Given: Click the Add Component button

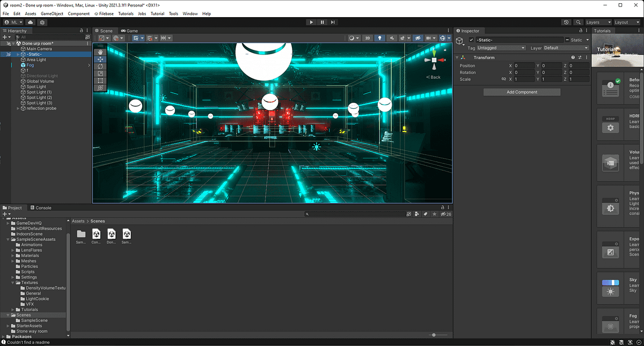Looking at the screenshot, I should pos(522,92).
